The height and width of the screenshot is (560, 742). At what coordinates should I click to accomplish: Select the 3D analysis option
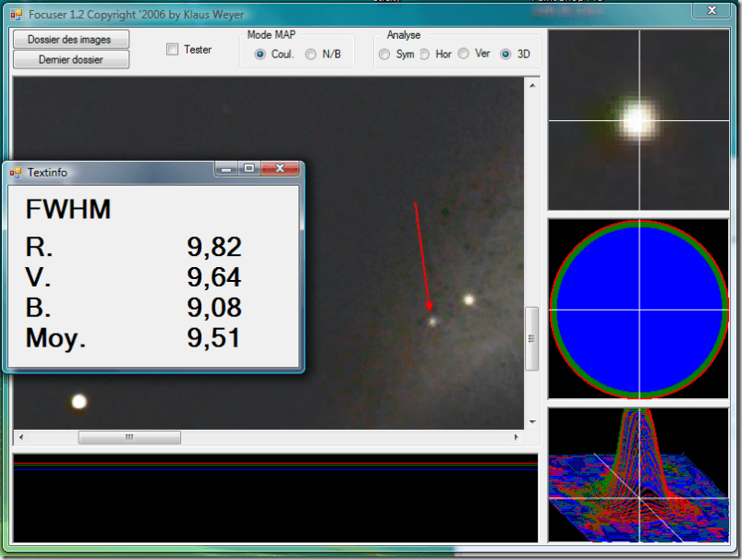(x=505, y=55)
